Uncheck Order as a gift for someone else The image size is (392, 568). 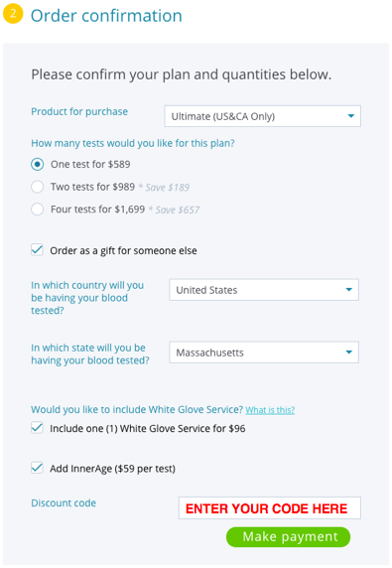pos(37,250)
